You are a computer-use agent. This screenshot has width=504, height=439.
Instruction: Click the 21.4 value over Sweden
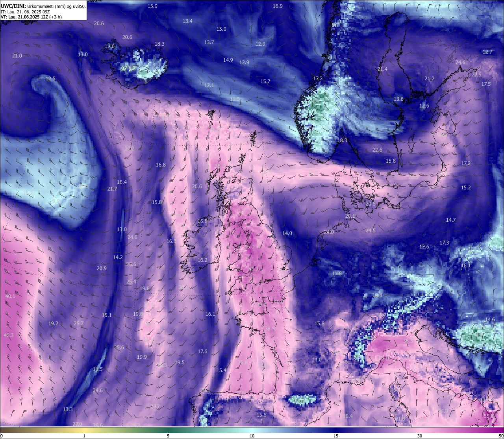click(382, 69)
